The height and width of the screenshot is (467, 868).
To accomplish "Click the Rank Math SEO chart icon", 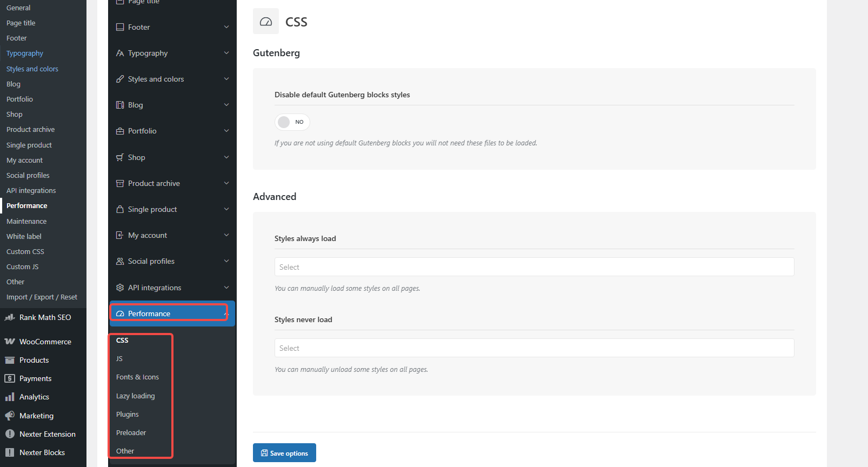I will click(10, 317).
